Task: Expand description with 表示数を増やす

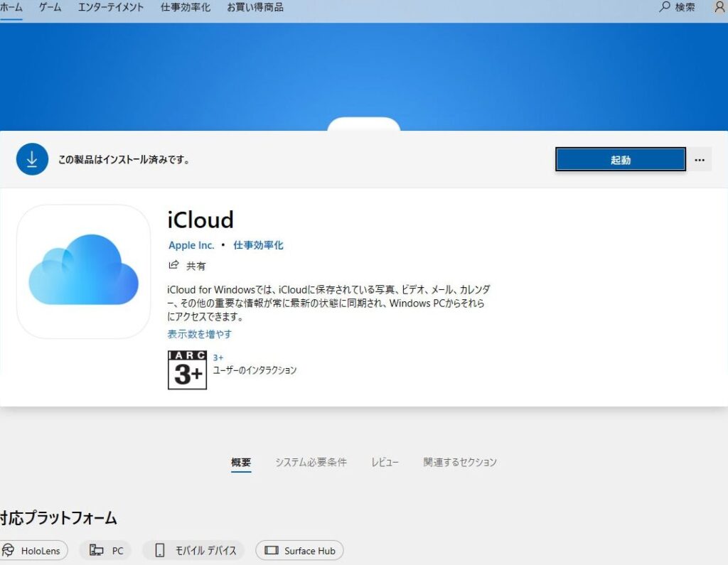Action: click(x=200, y=334)
